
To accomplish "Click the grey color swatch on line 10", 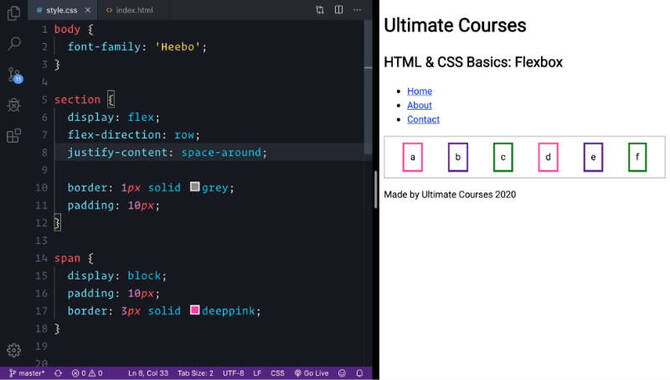I will pos(195,187).
